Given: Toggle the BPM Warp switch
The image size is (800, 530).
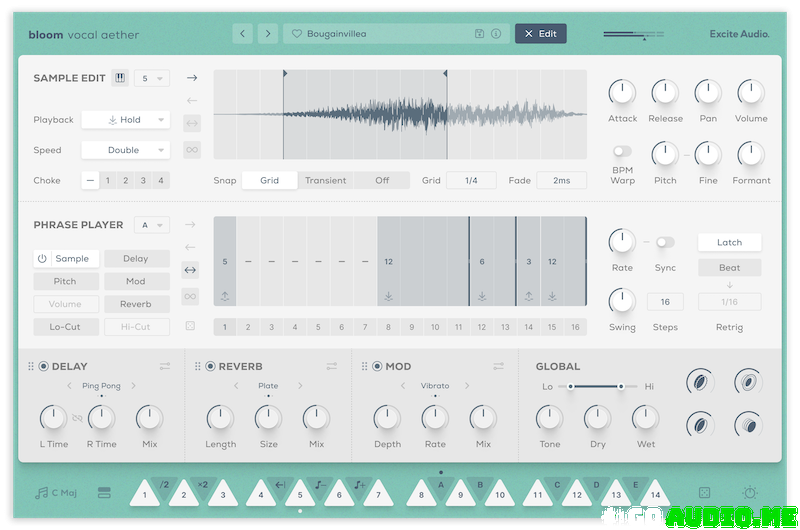Looking at the screenshot, I should (622, 151).
